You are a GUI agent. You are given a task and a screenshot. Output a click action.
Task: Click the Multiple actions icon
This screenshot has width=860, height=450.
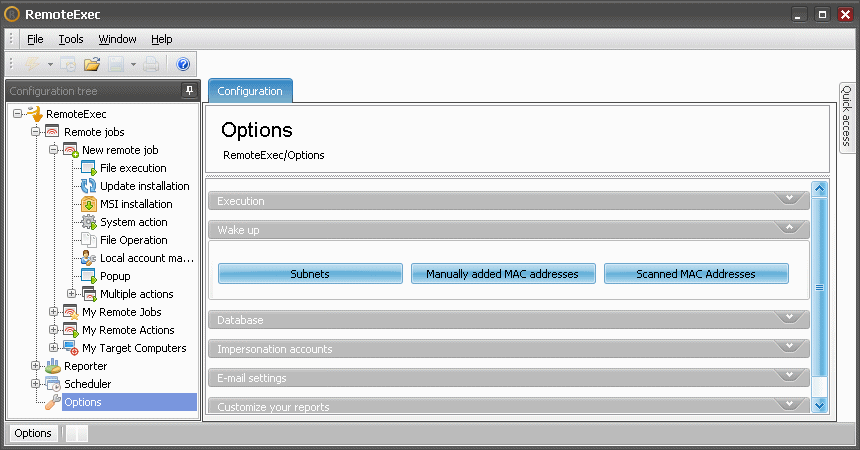coord(89,294)
